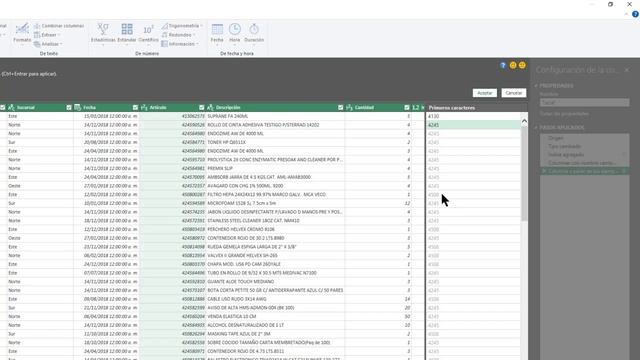Image resolution: width=640 pixels, height=360 pixels.
Task: Collapse the PROPIEDADES section
Action: point(536,86)
